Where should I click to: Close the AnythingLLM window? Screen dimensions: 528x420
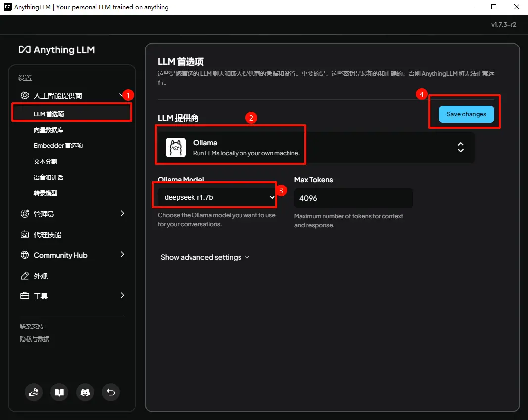pyautogui.click(x=516, y=7)
